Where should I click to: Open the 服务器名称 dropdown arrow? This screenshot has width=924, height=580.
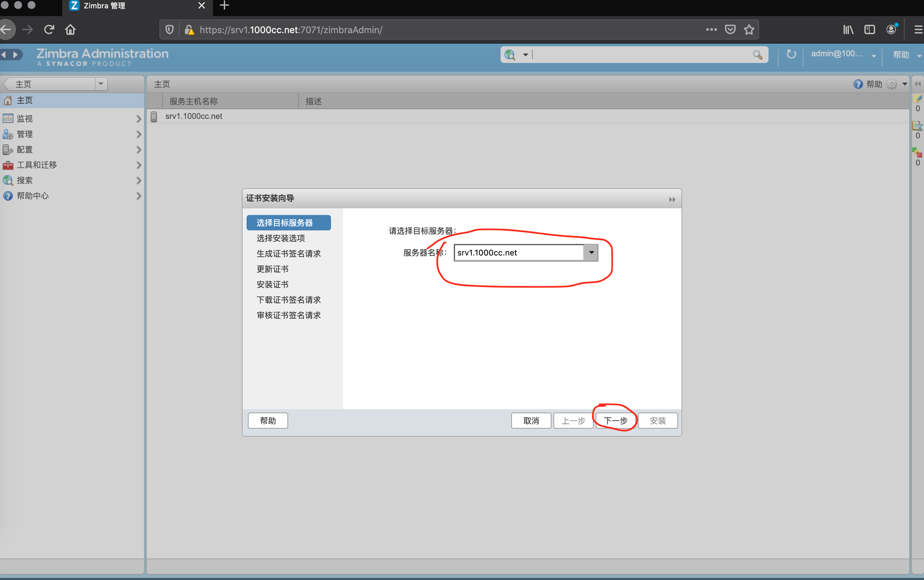pos(591,252)
